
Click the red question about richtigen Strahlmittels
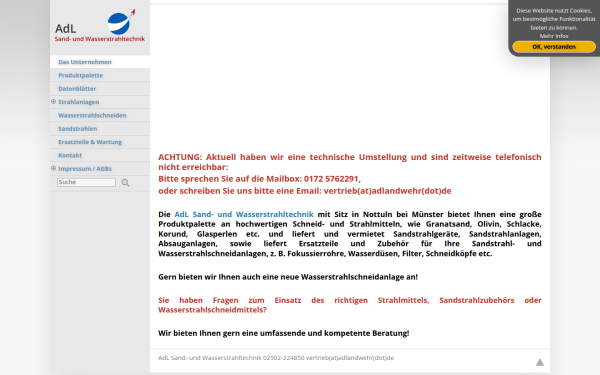click(x=350, y=305)
